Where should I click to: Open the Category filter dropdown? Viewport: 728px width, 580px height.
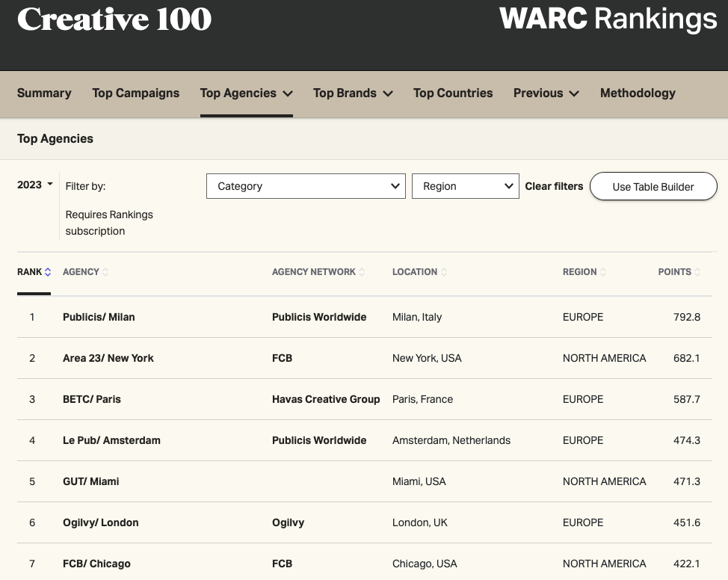pos(306,186)
